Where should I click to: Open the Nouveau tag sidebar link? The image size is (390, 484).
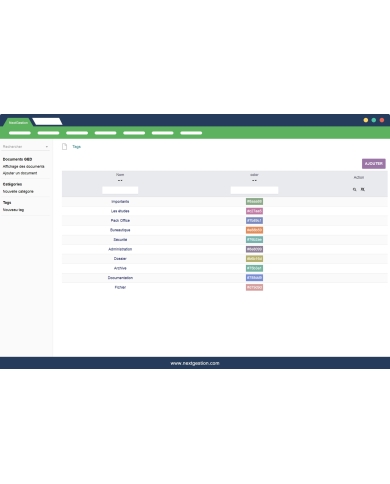pos(13,210)
